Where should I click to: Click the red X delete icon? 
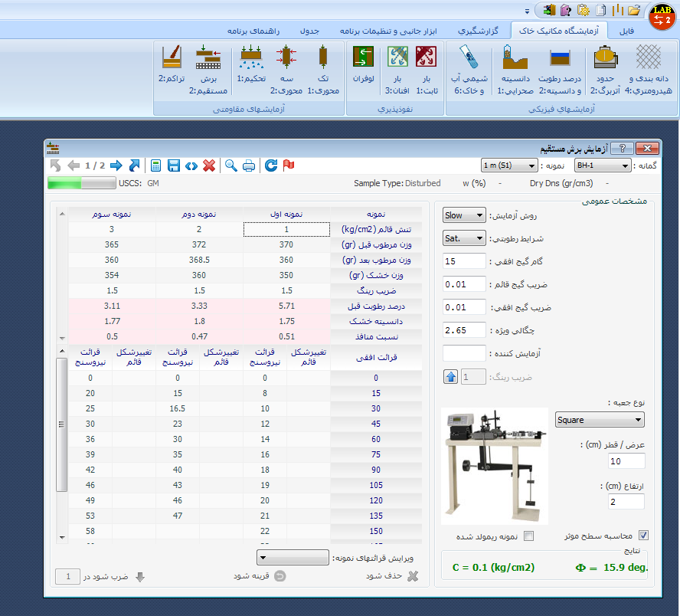(x=209, y=165)
